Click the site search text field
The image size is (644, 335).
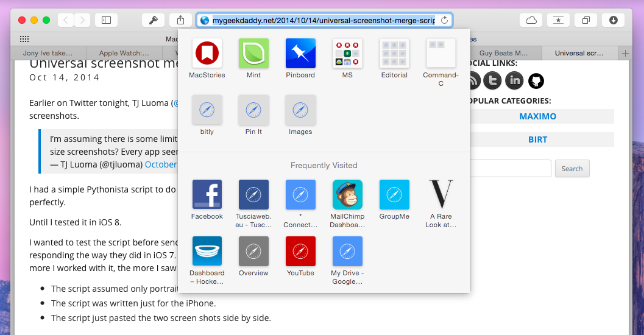(511, 168)
